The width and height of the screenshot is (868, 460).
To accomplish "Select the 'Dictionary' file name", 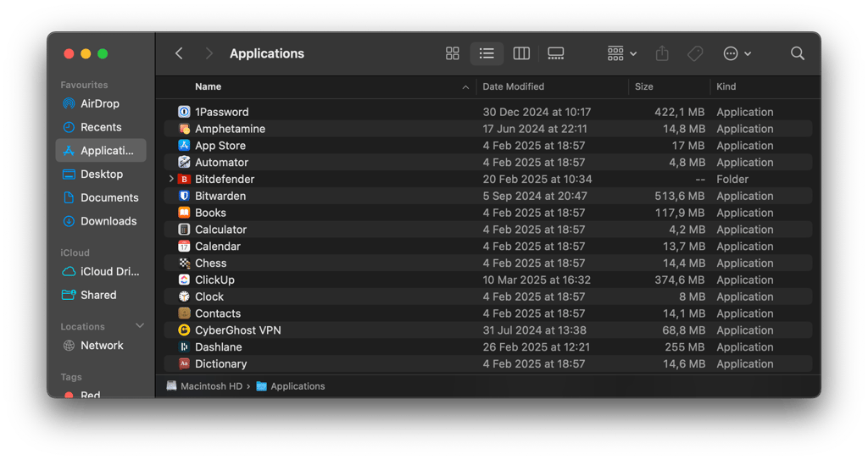I will 221,363.
